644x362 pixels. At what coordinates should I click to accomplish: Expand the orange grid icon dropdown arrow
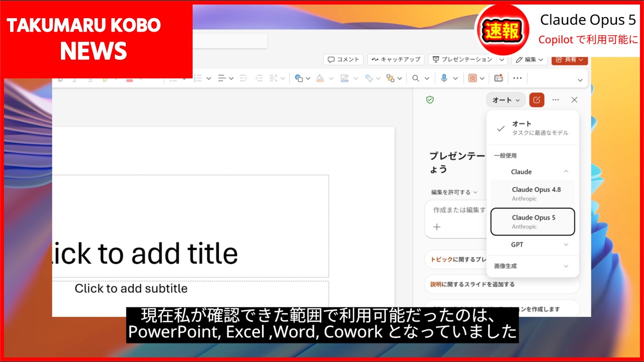pyautogui.click(x=482, y=78)
